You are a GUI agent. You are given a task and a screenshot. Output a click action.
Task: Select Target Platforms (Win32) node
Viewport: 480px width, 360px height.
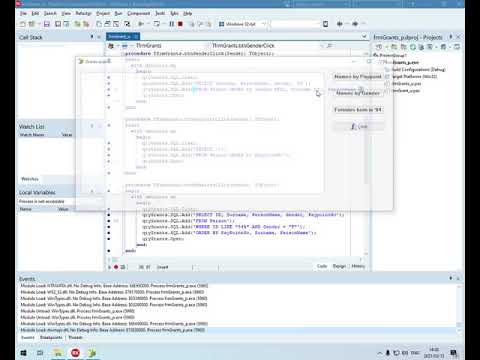point(414,76)
